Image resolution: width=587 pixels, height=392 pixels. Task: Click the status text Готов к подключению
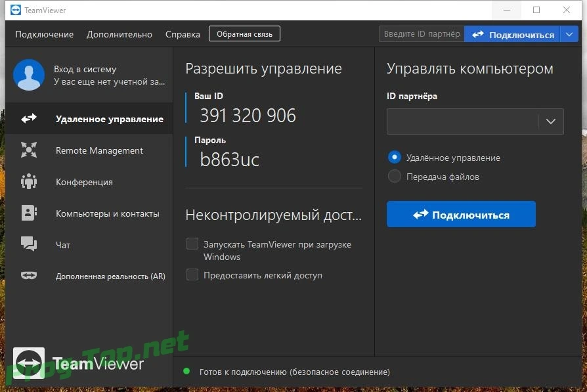[x=295, y=372]
